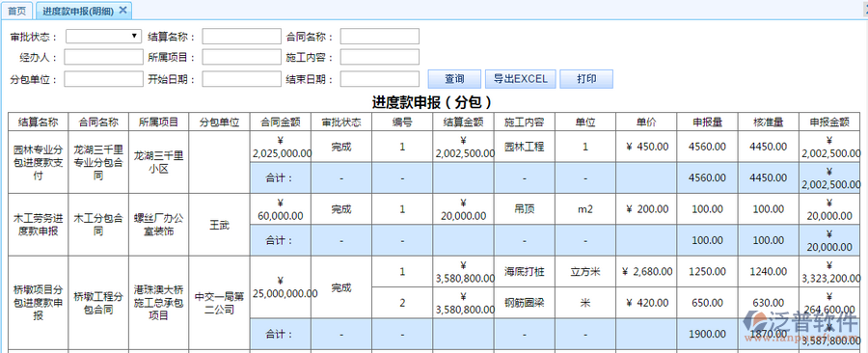Click the 园林工程 cell

coord(525,147)
